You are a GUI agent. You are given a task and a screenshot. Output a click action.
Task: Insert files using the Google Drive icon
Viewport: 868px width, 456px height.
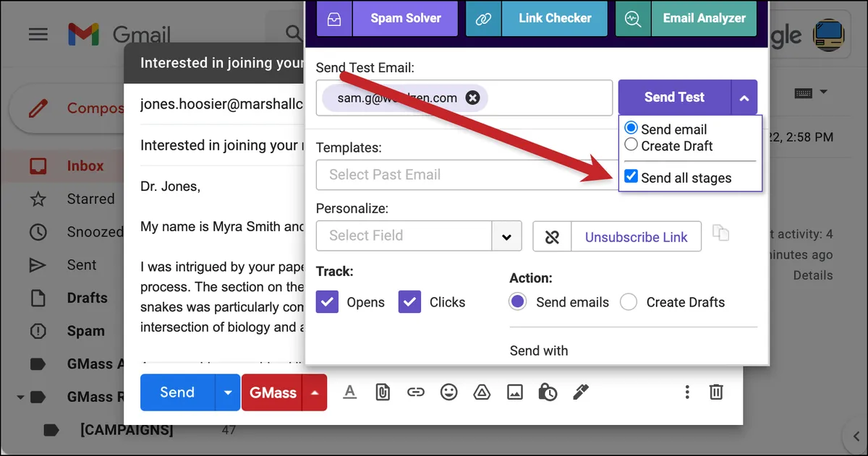[x=482, y=392]
